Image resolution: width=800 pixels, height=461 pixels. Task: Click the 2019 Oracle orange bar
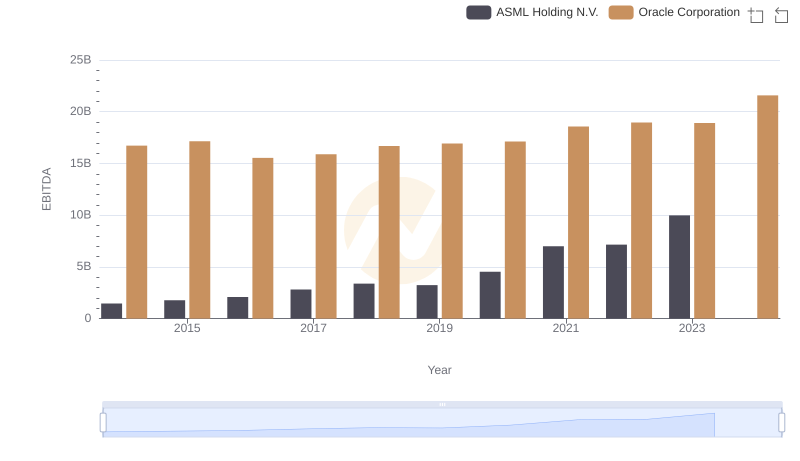[x=452, y=231]
